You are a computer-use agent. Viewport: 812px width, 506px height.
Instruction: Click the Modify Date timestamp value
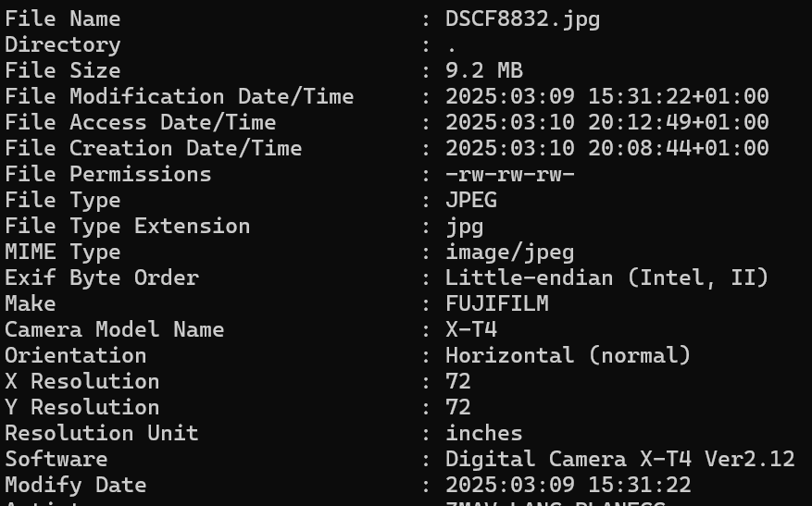568,485
